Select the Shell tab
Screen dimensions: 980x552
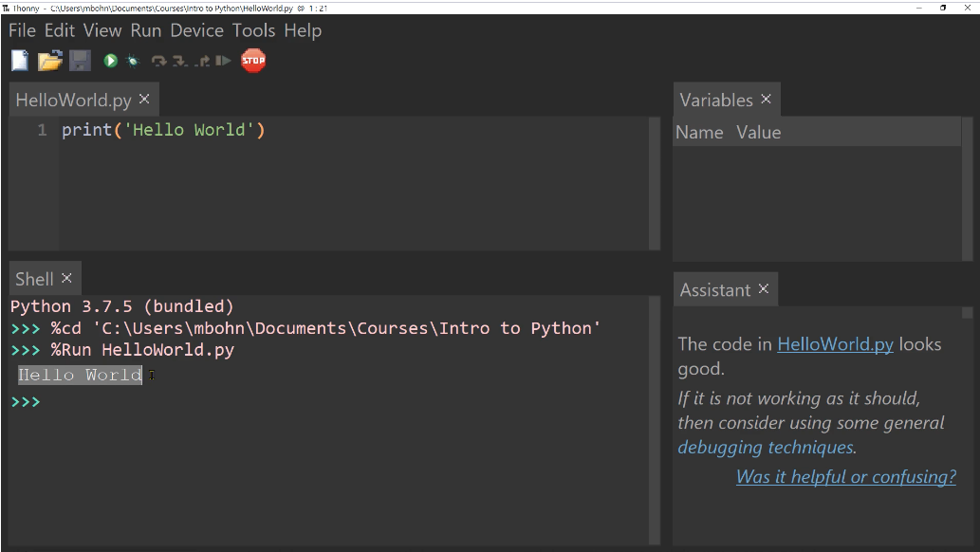click(36, 278)
